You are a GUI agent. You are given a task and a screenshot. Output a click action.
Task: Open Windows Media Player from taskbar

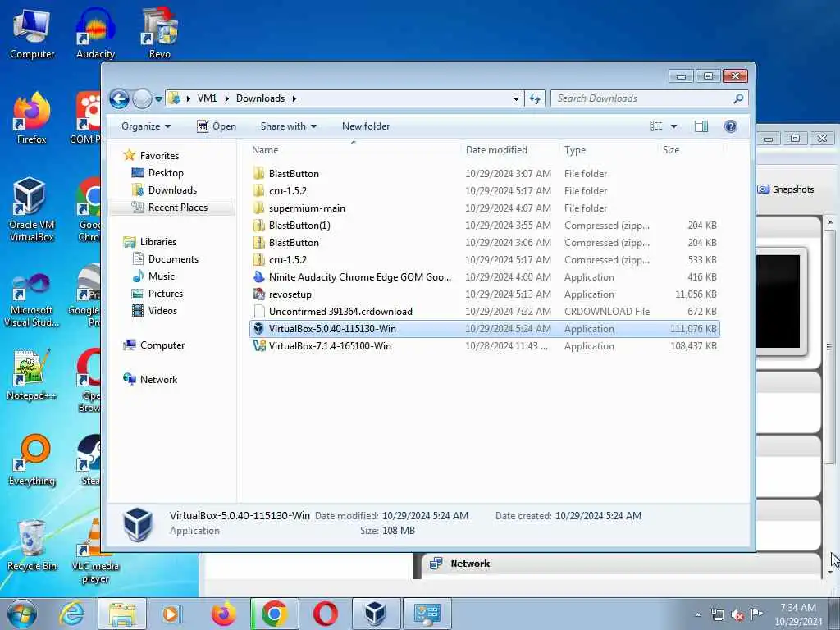coord(171,614)
